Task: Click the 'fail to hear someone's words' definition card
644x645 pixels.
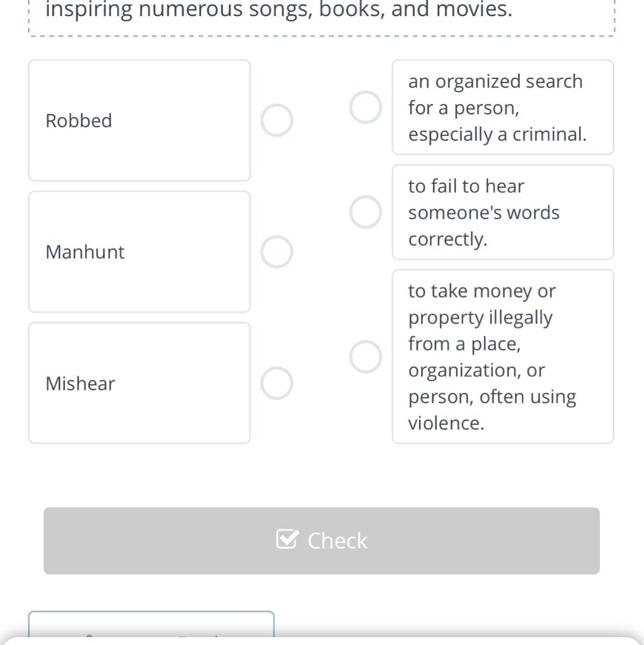Action: [503, 212]
